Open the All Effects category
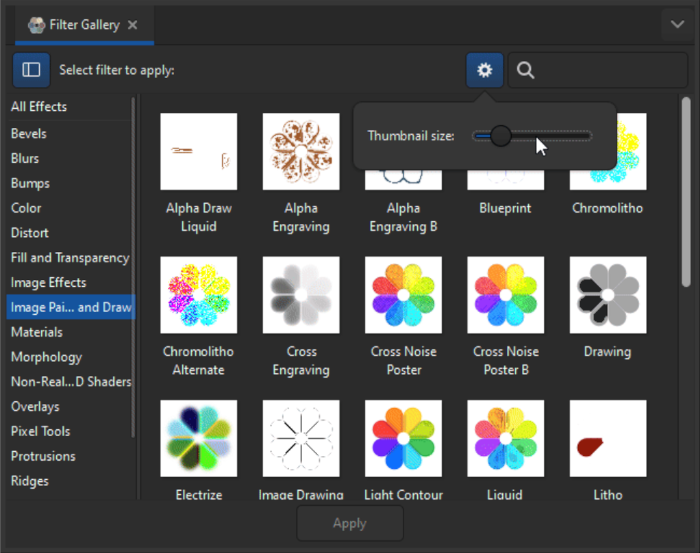Image resolution: width=700 pixels, height=553 pixels. (x=39, y=107)
